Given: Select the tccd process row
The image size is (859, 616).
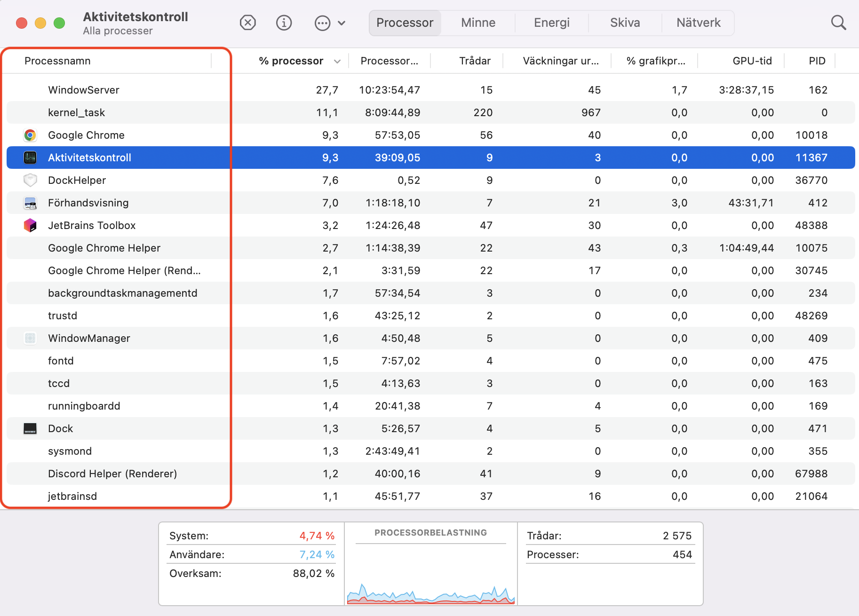Looking at the screenshot, I should point(431,384).
